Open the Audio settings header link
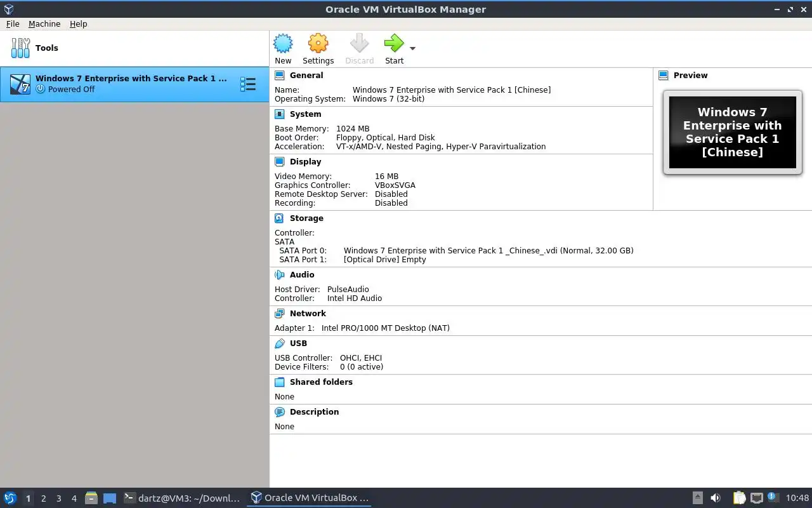812x508 pixels. (x=302, y=275)
